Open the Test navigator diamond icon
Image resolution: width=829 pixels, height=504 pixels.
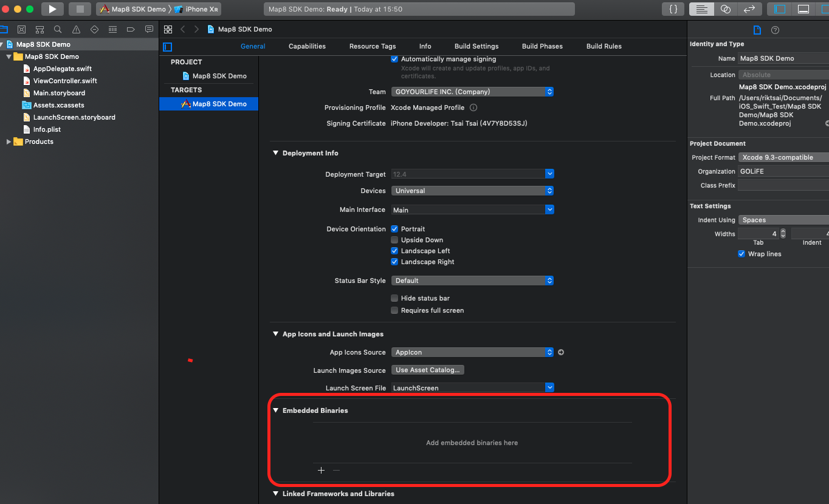94,29
